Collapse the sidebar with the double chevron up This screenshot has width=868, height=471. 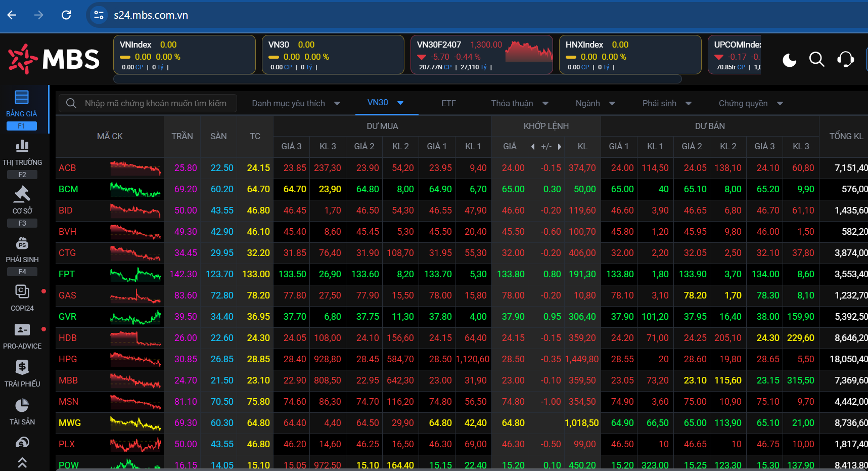[x=22, y=462]
